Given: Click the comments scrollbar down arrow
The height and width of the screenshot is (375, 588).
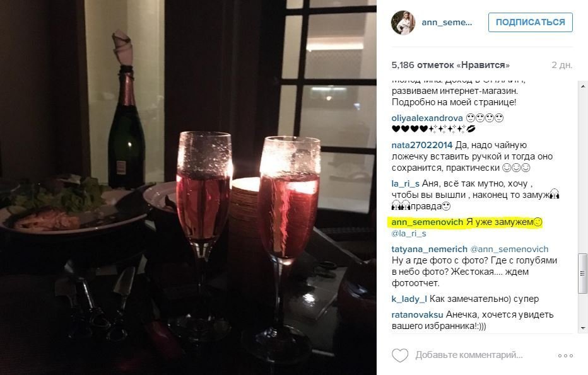Looking at the screenshot, I should click(583, 328).
